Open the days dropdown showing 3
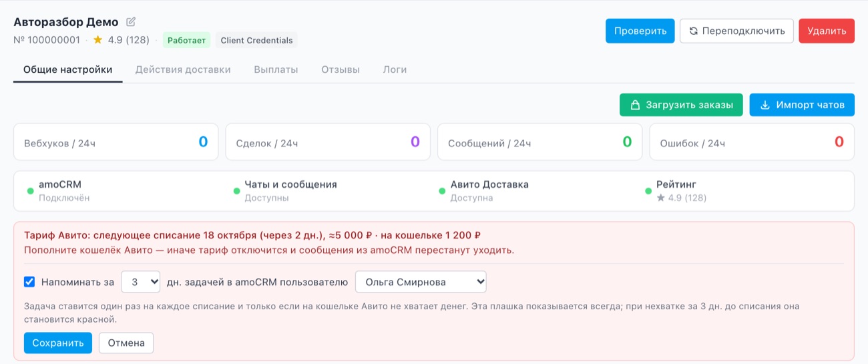 point(141,282)
